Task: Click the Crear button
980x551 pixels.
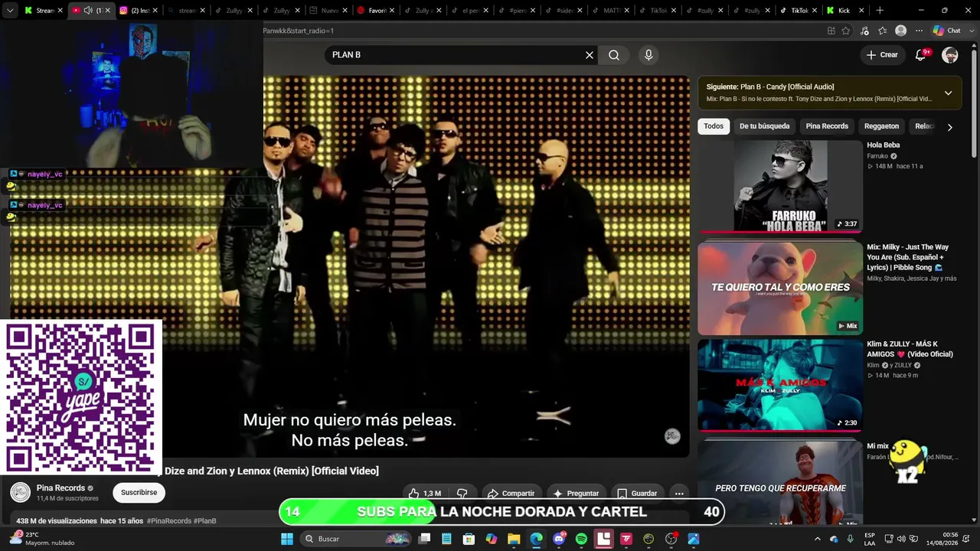Action: (x=882, y=55)
